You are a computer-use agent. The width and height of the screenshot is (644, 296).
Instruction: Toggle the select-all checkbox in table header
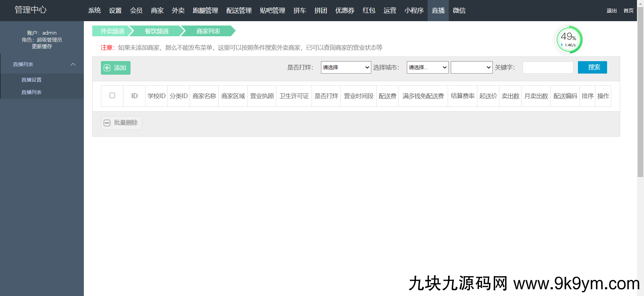tap(112, 96)
